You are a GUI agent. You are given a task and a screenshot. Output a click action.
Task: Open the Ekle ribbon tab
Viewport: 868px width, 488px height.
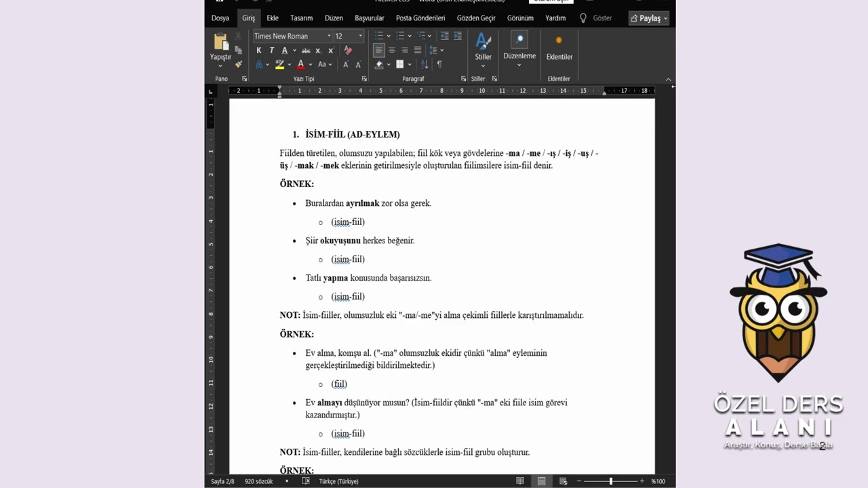pyautogui.click(x=273, y=18)
